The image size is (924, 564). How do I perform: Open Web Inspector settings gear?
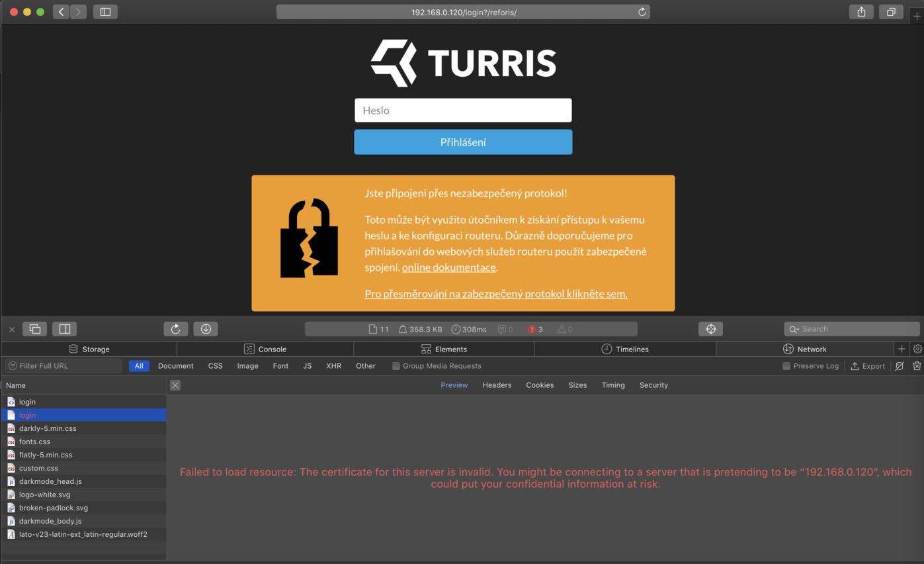917,349
